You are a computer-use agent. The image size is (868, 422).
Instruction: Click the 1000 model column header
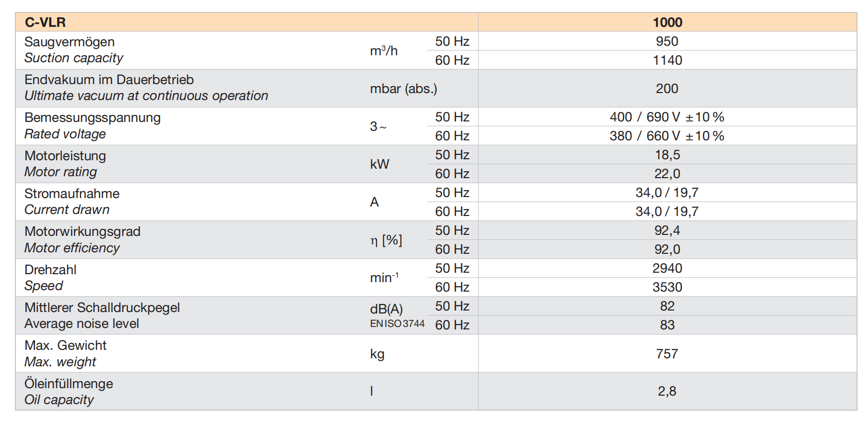667,22
